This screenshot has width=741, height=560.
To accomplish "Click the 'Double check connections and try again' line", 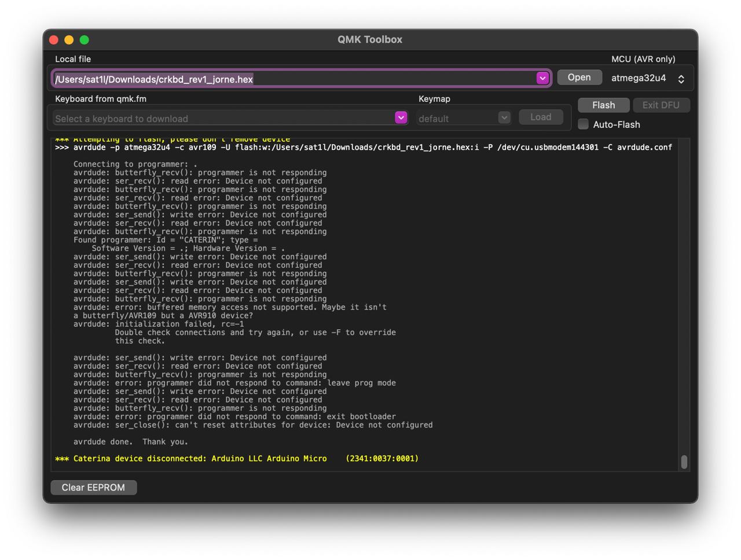I will (255, 333).
